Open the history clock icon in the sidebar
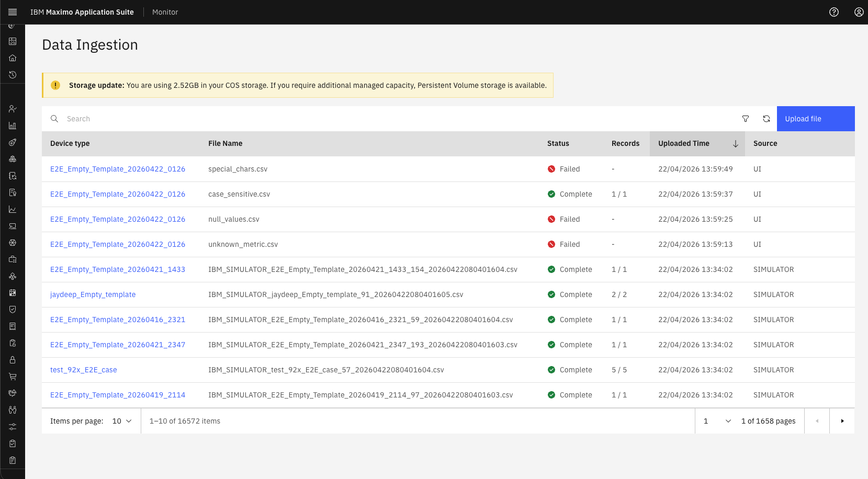868x479 pixels. (13, 75)
